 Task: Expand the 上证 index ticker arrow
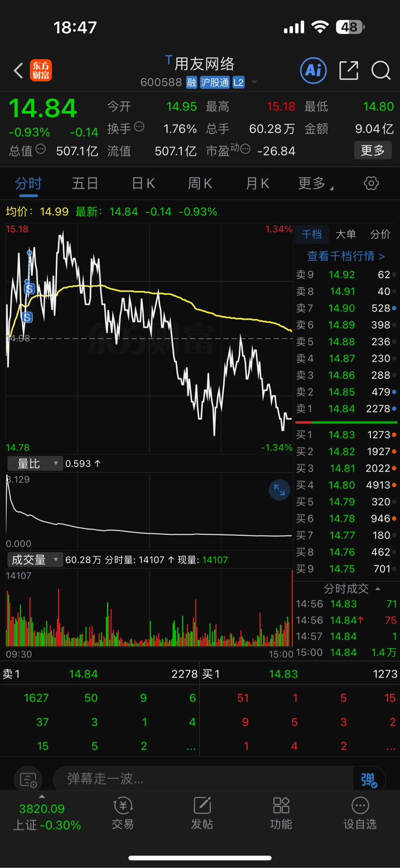tap(42, 796)
